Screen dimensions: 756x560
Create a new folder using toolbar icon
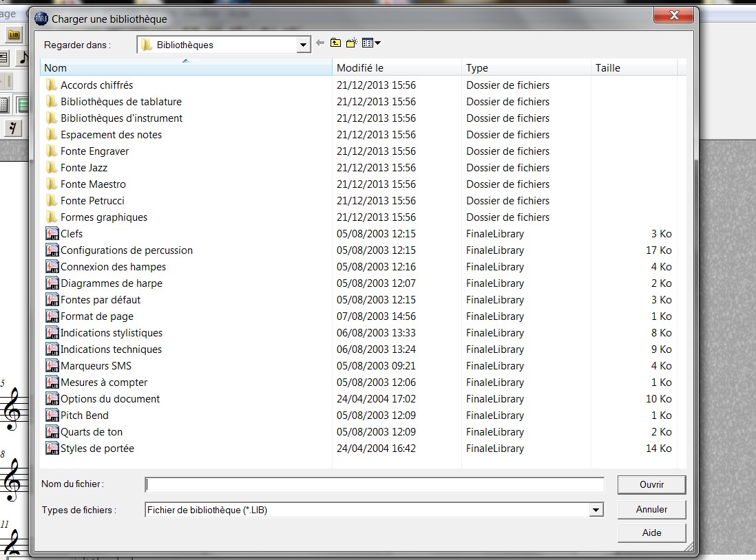[x=351, y=43]
